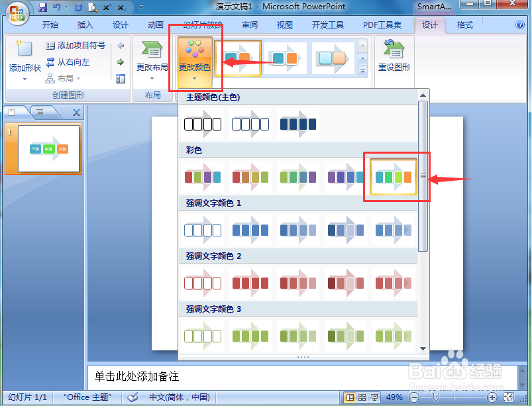
Task: Open print preview from quick access
Action: pyautogui.click(x=93, y=7)
